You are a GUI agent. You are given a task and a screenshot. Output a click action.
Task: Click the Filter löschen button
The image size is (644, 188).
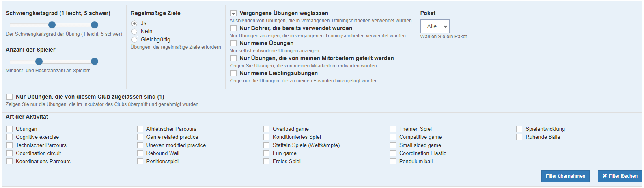(x=620, y=176)
